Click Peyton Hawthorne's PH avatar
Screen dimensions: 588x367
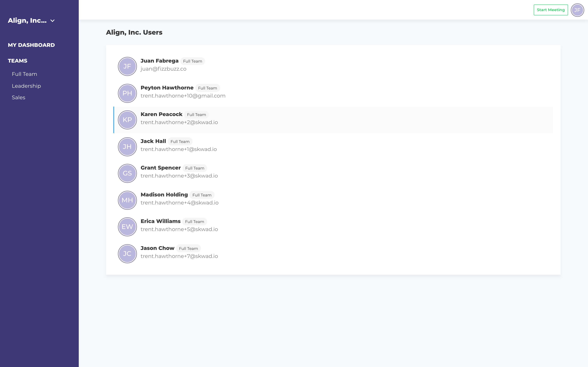click(127, 93)
